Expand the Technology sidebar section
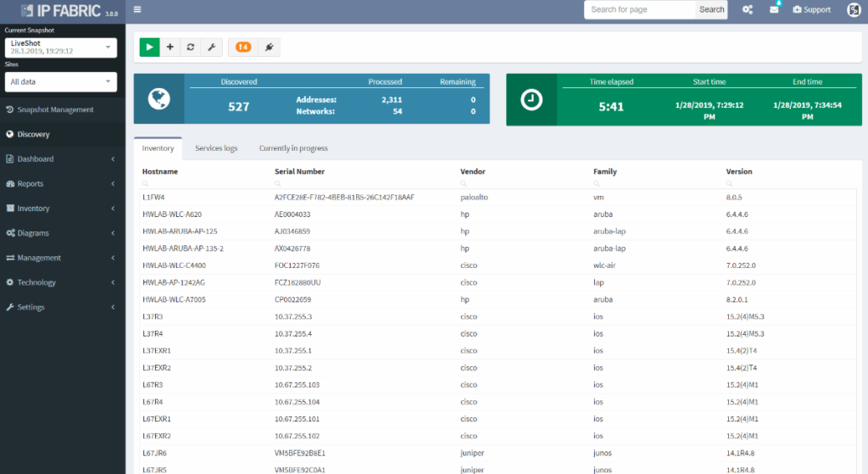868x474 pixels. [x=63, y=282]
